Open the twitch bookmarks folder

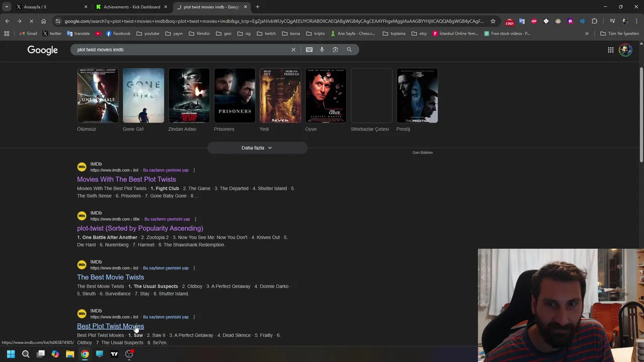point(266,34)
